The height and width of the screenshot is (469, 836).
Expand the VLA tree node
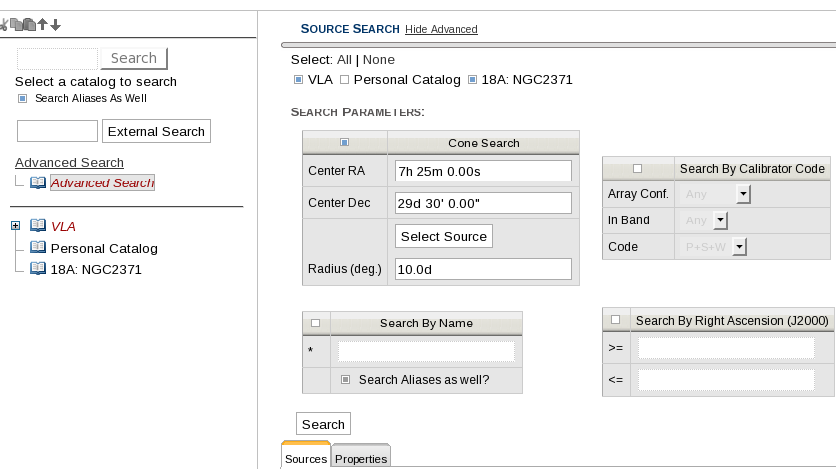[15, 226]
